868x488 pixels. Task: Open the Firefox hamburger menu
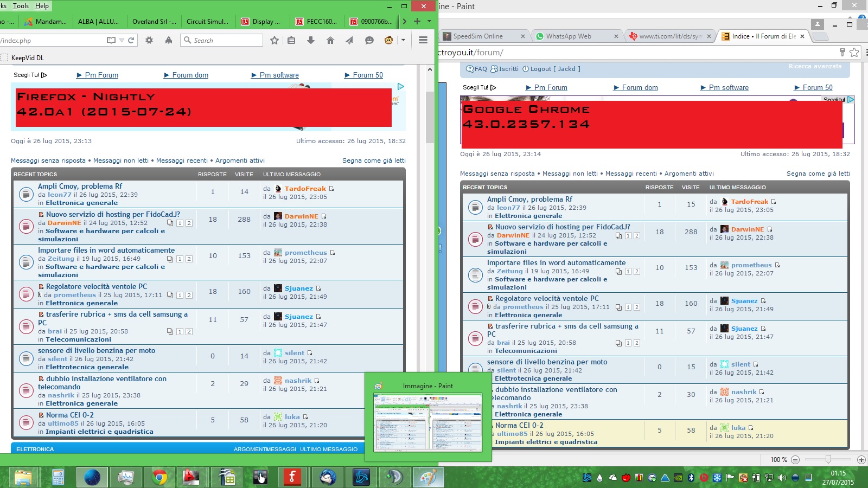pyautogui.click(x=423, y=40)
